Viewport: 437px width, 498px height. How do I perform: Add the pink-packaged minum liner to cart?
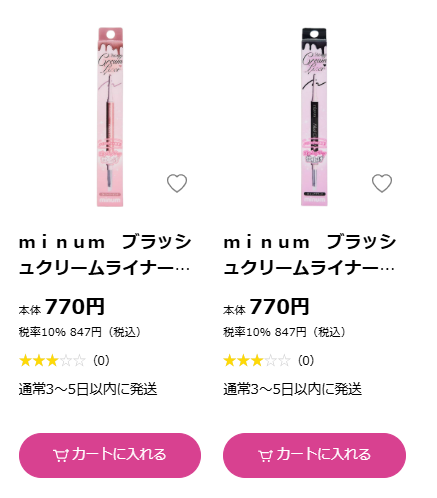coord(110,455)
